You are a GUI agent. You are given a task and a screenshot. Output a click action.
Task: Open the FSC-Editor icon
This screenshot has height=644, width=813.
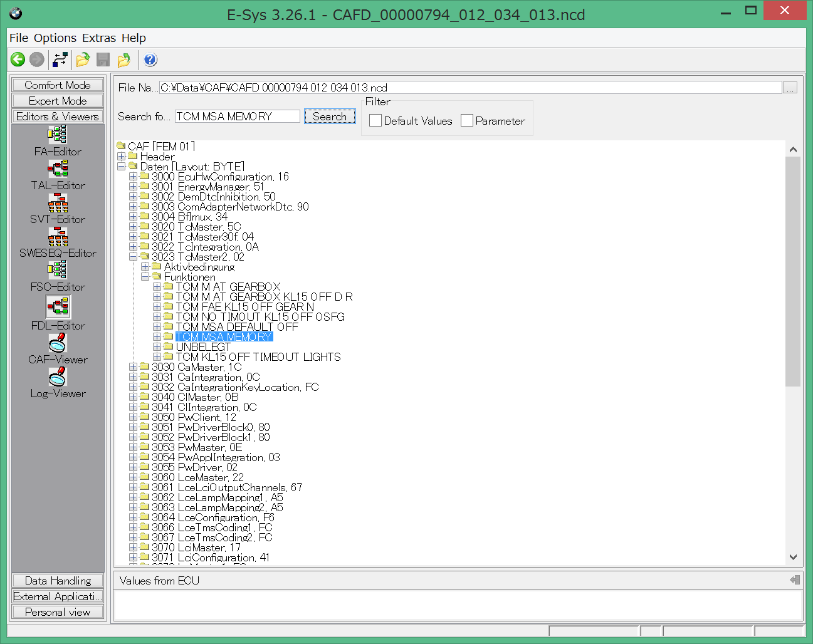[x=58, y=269]
